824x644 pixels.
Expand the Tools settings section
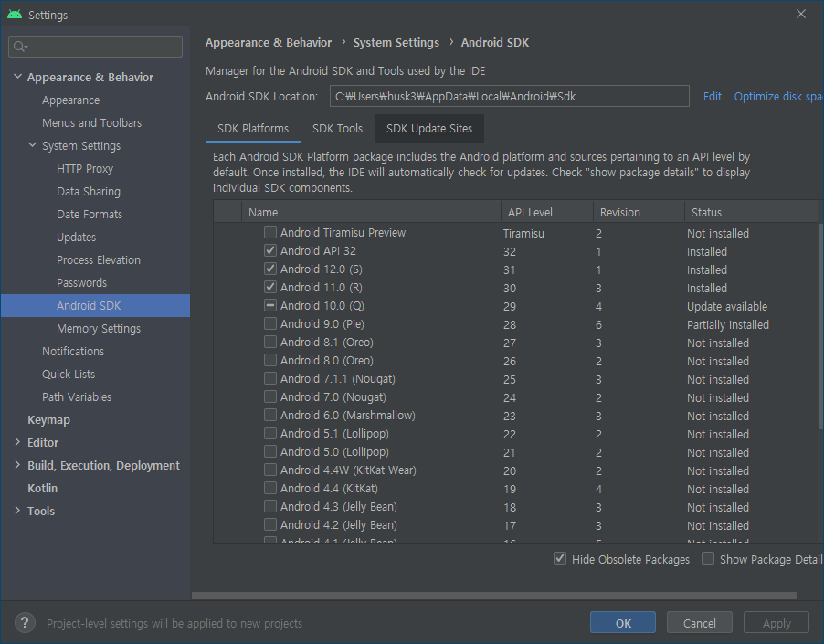point(17,510)
